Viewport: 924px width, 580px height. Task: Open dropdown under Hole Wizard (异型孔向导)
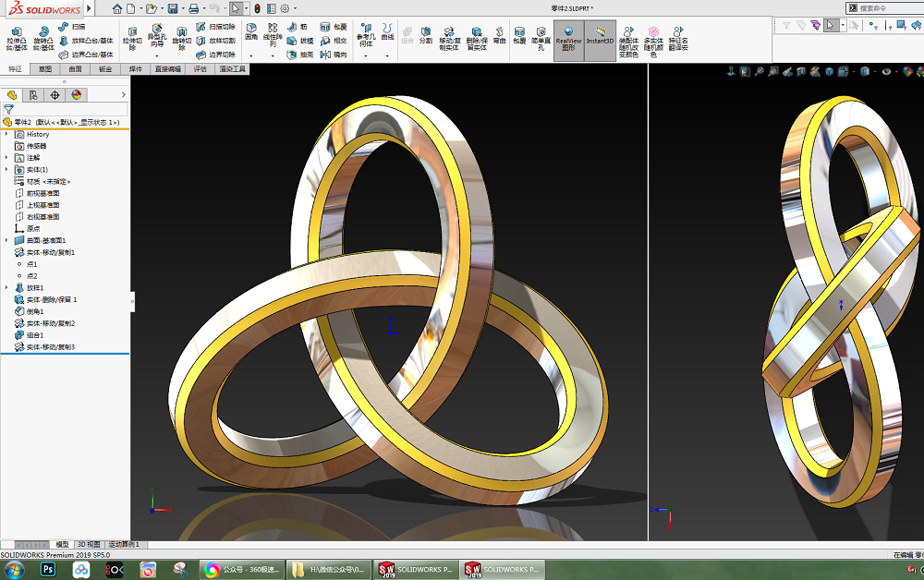pos(157,56)
